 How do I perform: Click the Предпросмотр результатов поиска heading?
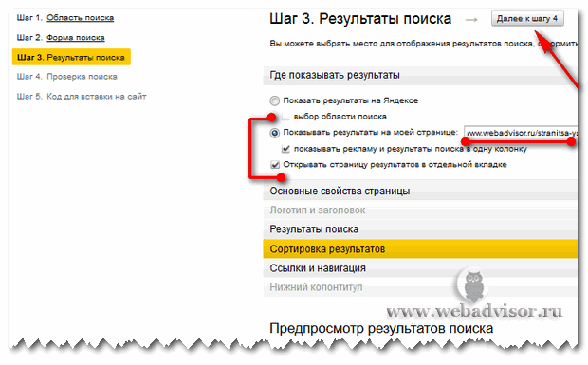coord(381,329)
